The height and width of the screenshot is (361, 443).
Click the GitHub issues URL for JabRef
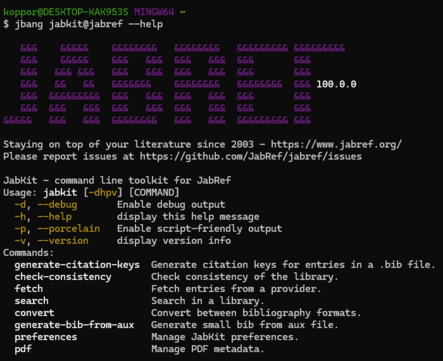click(x=251, y=157)
